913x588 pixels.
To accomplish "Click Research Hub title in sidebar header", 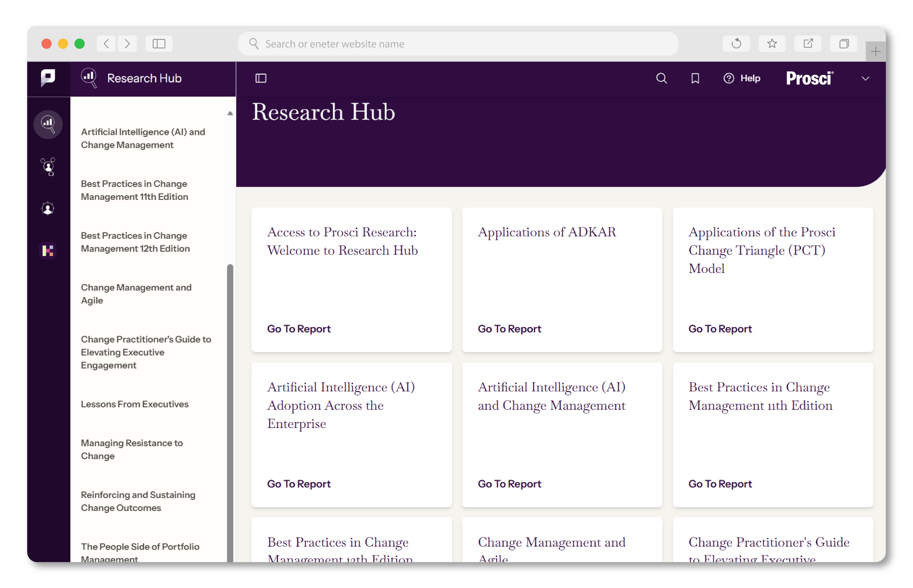I will [144, 78].
